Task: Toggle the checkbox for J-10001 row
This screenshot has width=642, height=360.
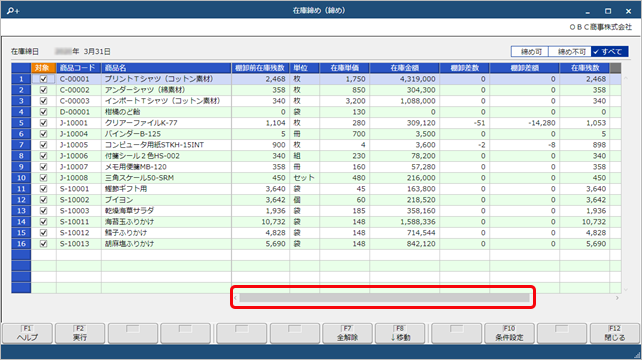Action: [x=43, y=123]
